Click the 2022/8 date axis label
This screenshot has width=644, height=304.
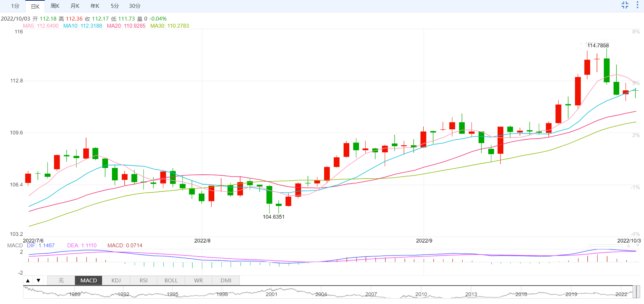[x=202, y=241]
